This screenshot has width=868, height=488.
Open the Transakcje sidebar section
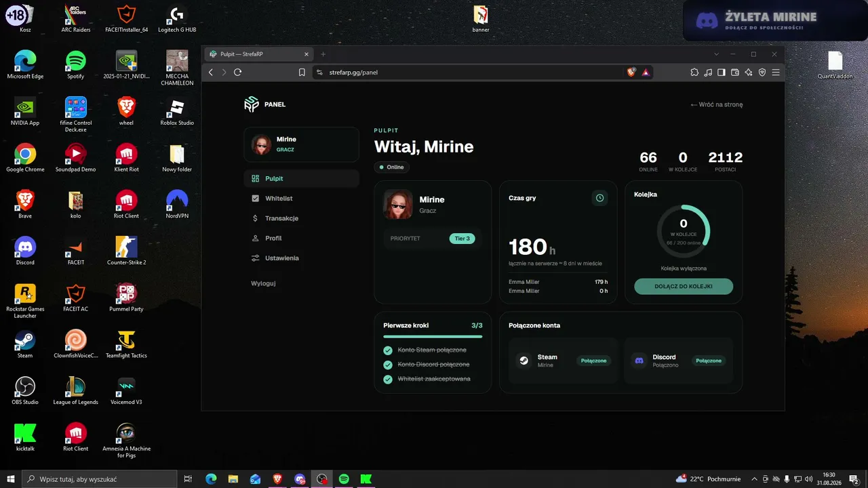301,218
